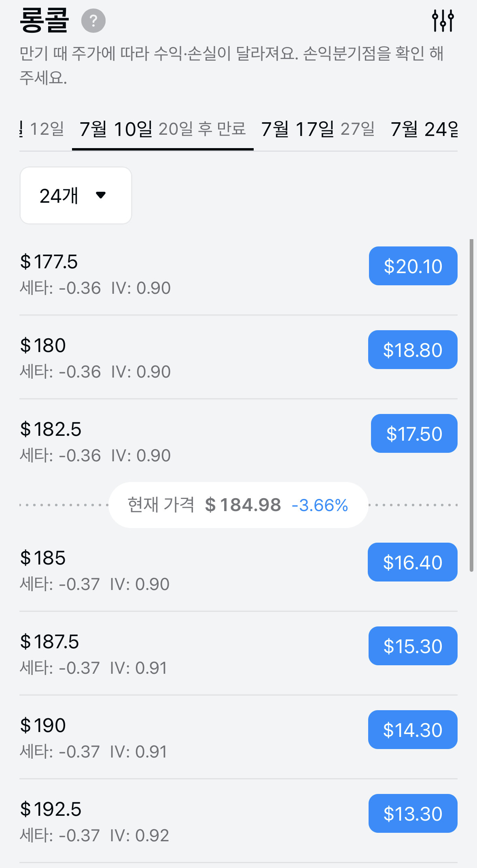The width and height of the screenshot is (477, 868).
Task: Click the current price $184.98 pill
Action: 238,505
